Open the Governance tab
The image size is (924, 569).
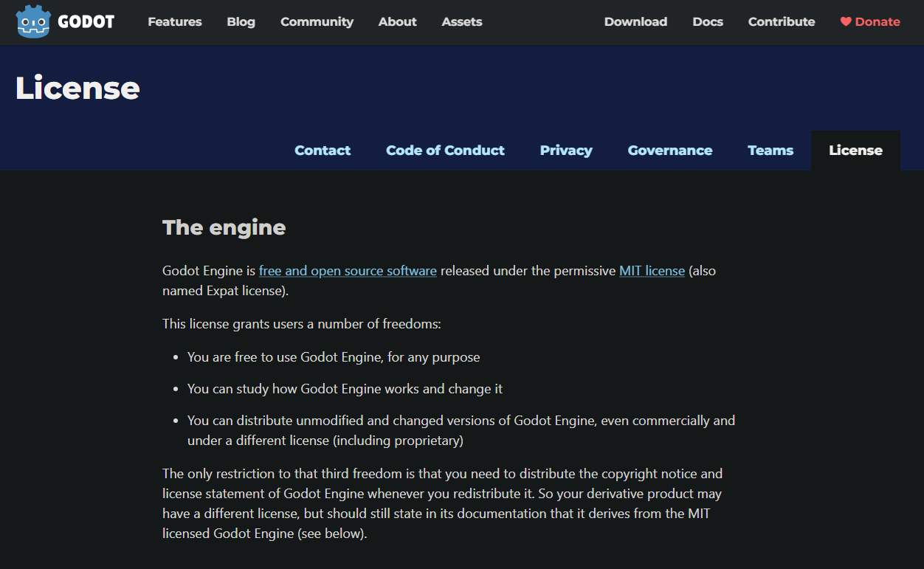tap(670, 151)
